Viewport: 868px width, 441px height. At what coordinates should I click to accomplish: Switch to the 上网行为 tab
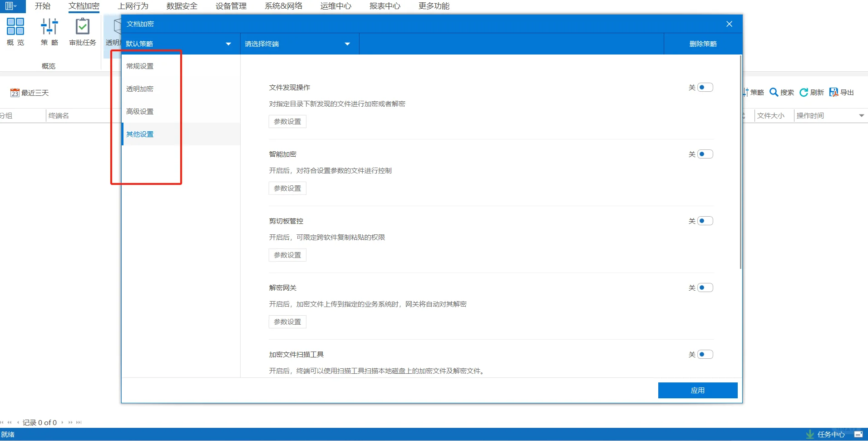tap(133, 6)
